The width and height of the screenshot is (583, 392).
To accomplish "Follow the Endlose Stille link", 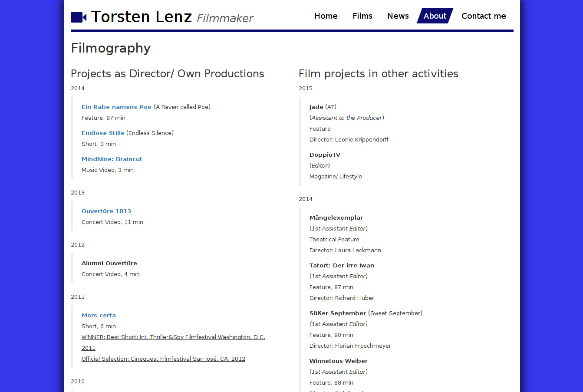I will (x=103, y=133).
